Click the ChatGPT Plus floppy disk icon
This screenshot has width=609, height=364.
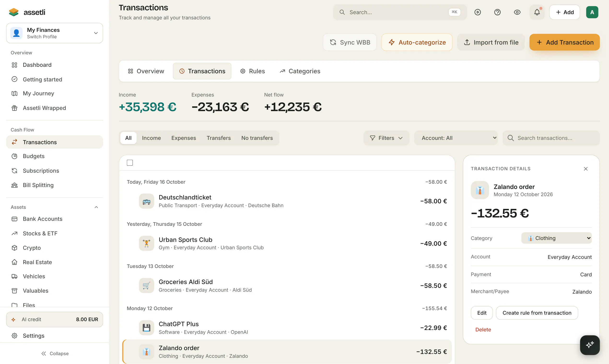(146, 328)
